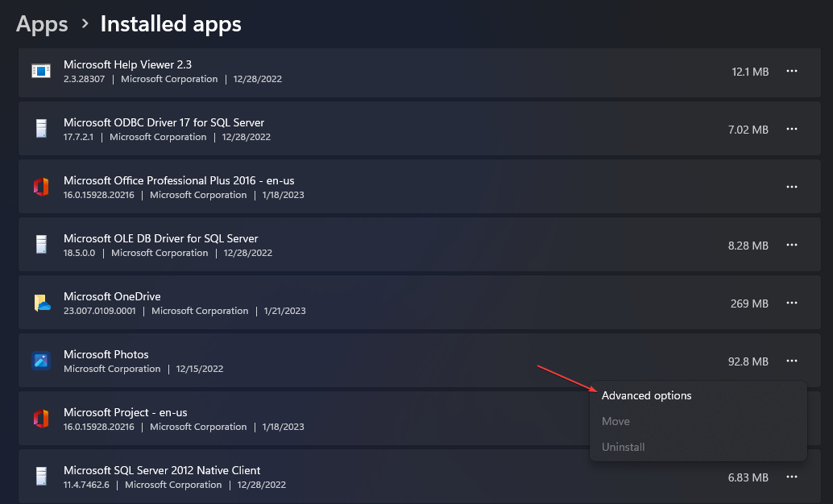This screenshot has width=833, height=504.
Task: Click the 92.8 MB size of Microsoft Photos
Action: 748,361
